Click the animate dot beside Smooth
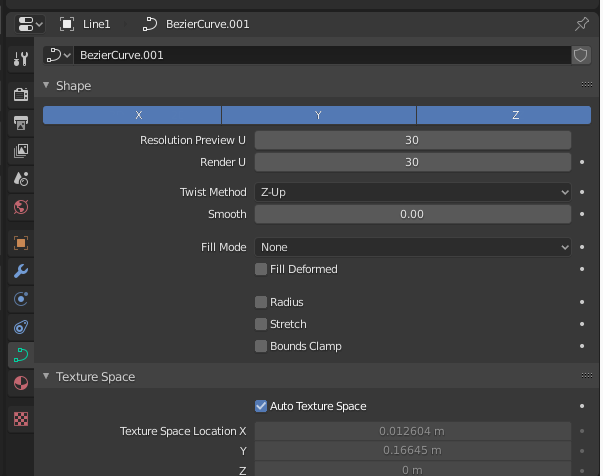 [582, 214]
